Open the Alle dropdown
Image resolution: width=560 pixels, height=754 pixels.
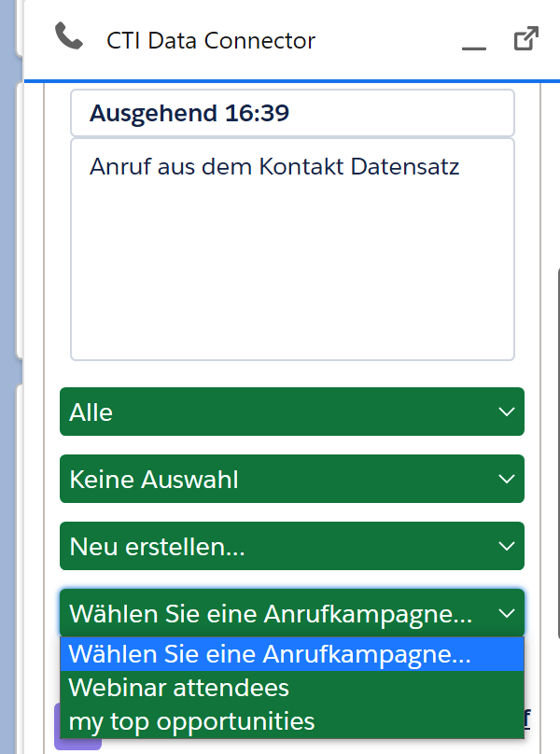point(292,412)
